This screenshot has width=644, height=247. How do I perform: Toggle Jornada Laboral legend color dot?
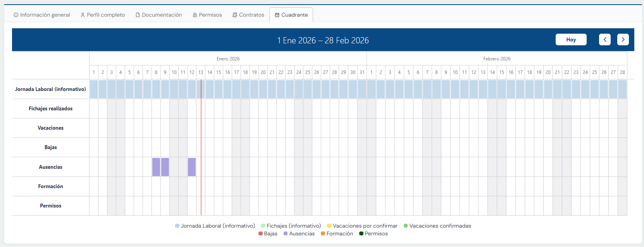(177, 226)
